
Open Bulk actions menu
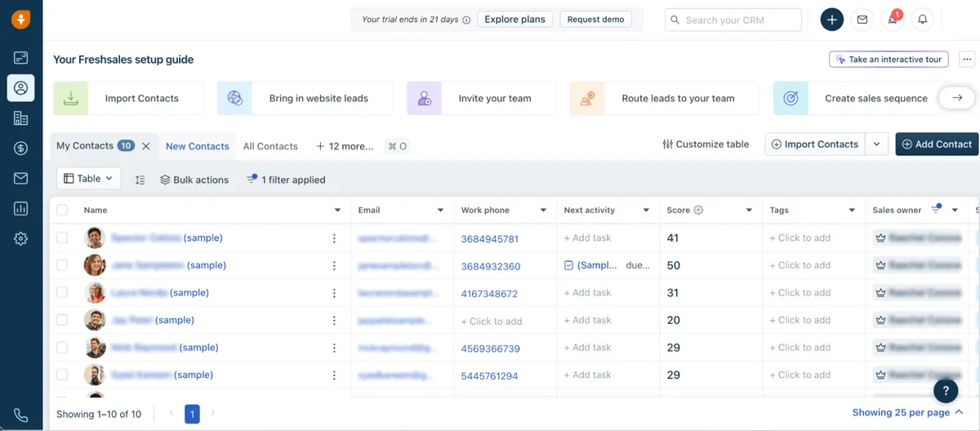coord(194,180)
